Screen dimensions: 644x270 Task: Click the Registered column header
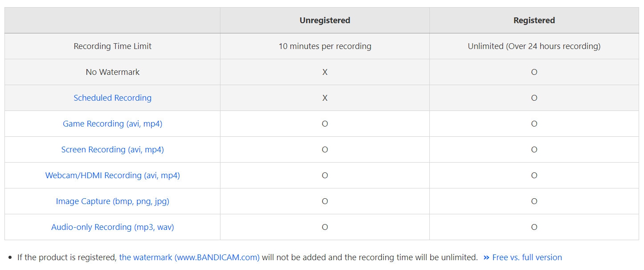point(534,20)
